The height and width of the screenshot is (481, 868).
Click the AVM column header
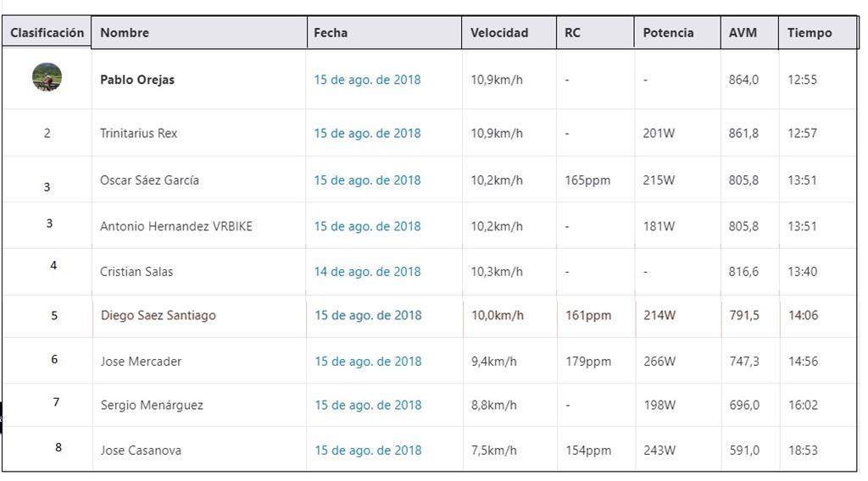[749, 33]
